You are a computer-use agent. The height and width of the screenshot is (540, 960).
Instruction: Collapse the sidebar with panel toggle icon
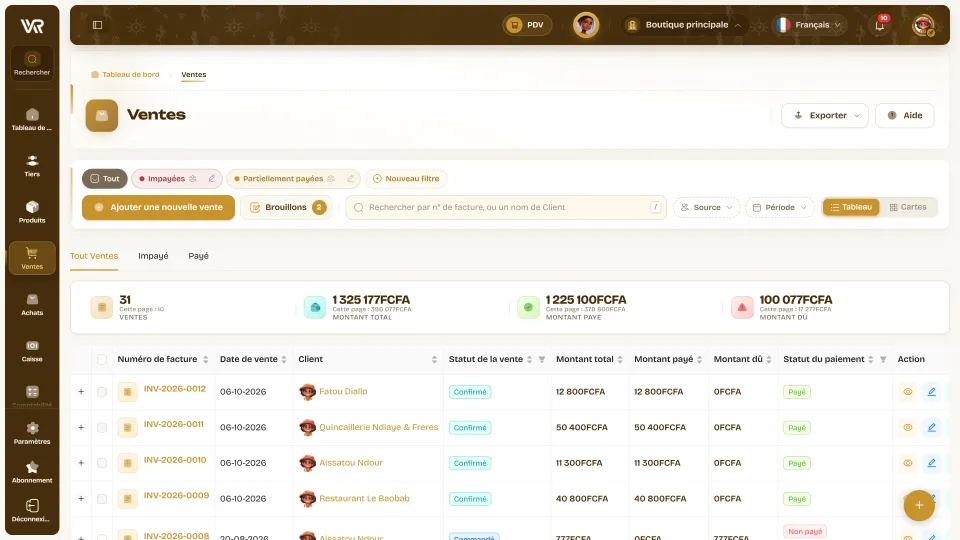[x=97, y=25]
